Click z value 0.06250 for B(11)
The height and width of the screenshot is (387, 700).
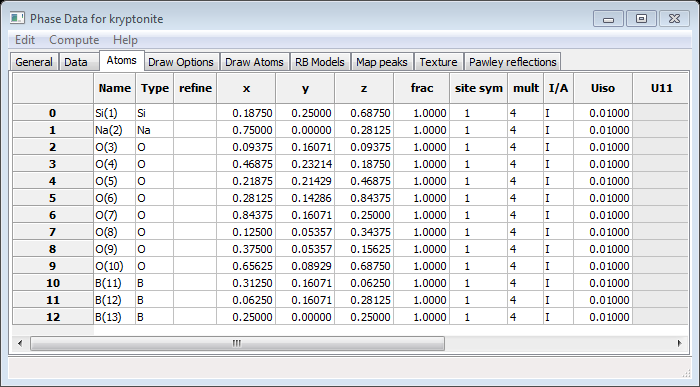coord(364,283)
